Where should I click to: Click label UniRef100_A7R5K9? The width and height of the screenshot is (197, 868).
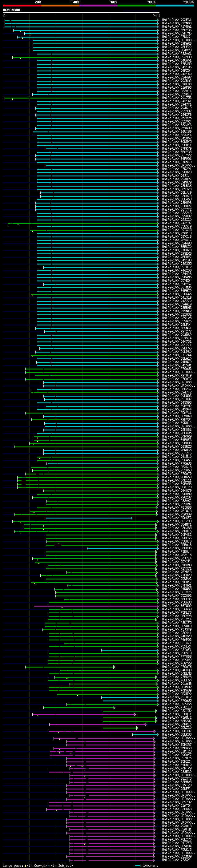[177, 162]
